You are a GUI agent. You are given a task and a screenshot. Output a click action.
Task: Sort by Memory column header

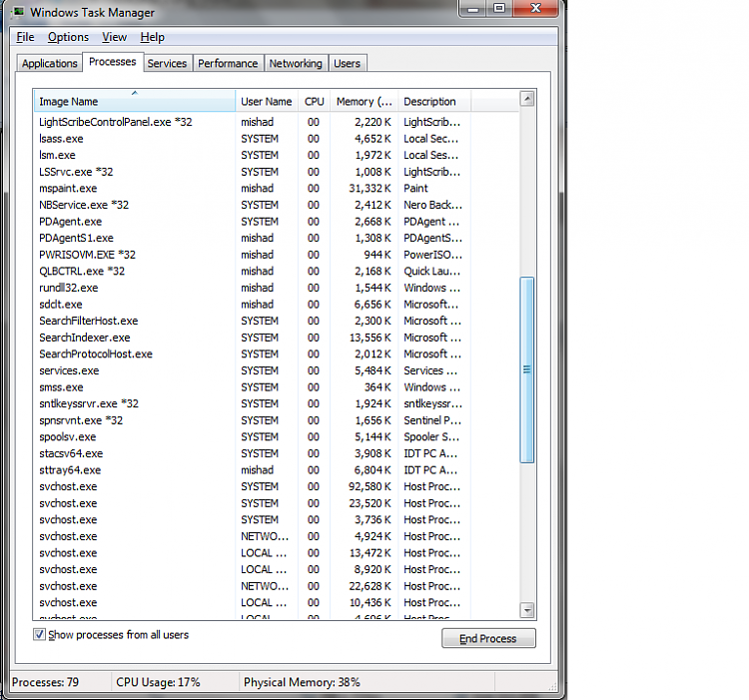pos(364,101)
